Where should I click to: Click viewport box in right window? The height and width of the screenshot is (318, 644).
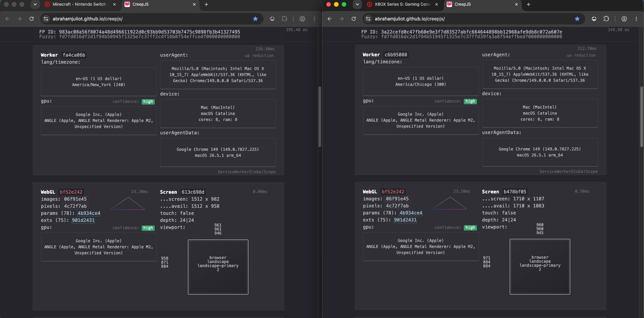pos(540,267)
